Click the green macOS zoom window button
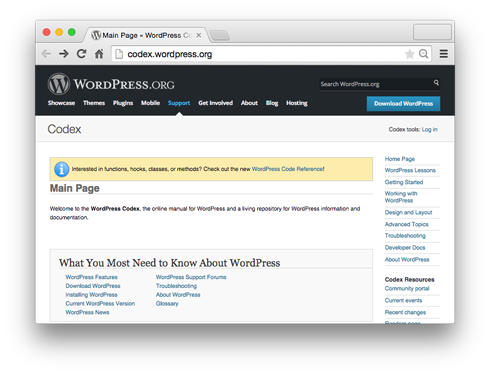This screenshot has height=374, width=490. [72, 32]
